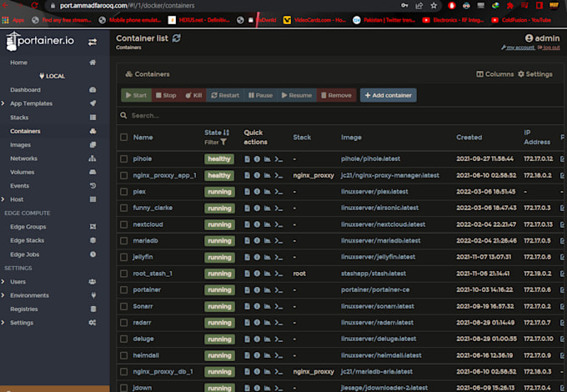Open console icon for nginx_proxxy_app_1 container
Image resolution: width=567 pixels, height=392 pixels.
278,175
